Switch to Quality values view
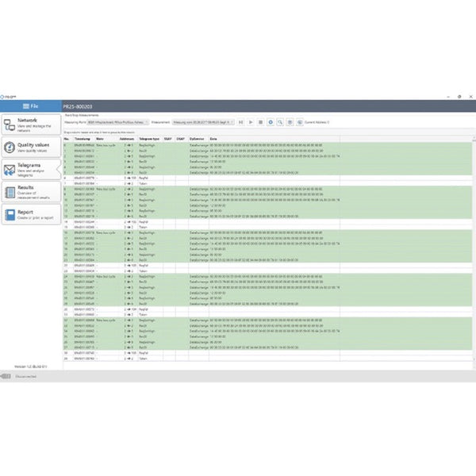This screenshot has width=476, height=476. [x=31, y=148]
